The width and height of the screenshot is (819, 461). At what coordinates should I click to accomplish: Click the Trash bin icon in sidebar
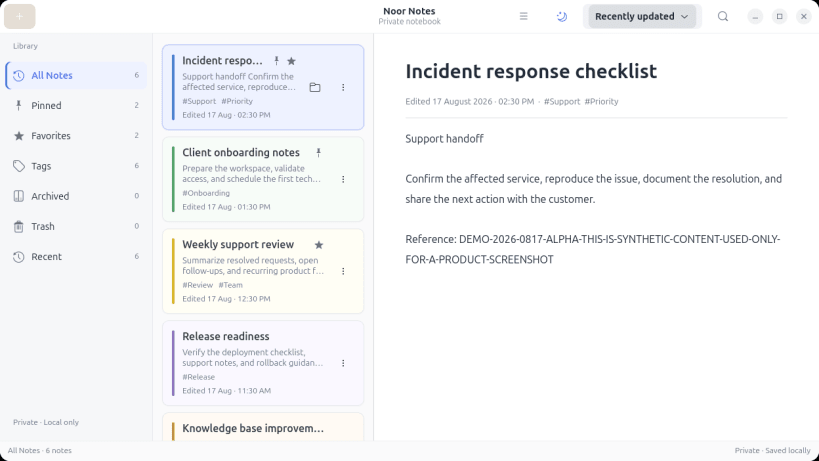pyautogui.click(x=19, y=227)
